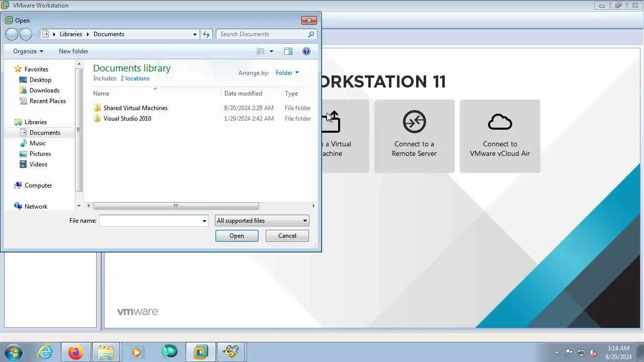Switch to VMware Workstation taskbar icon

point(200,352)
